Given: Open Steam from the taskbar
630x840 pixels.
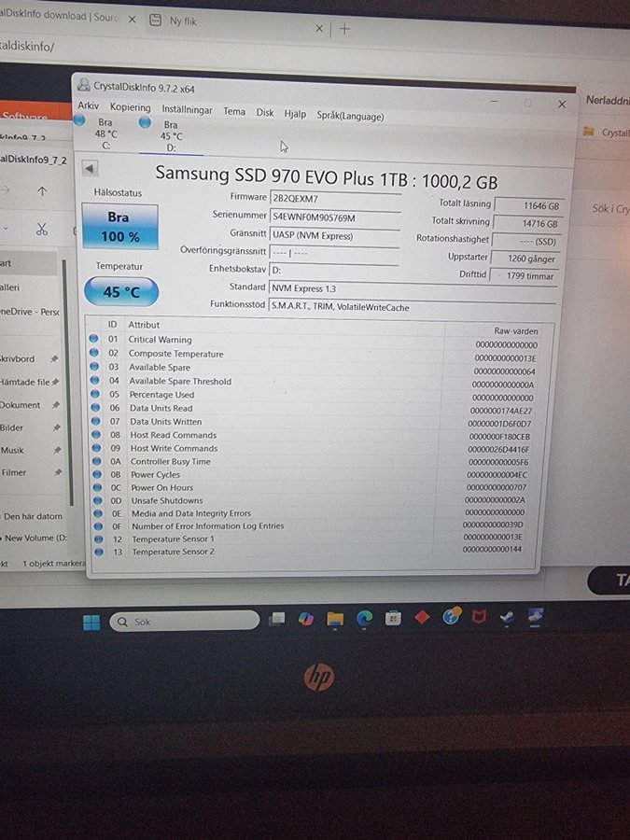Looking at the screenshot, I should point(507,617).
